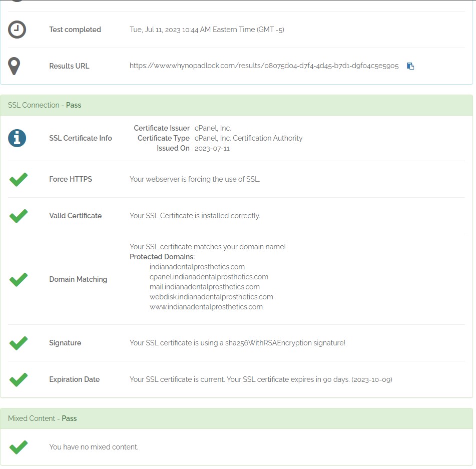This screenshot has width=476, height=469.
Task: Click the green checkmark beside Expiration Date
Action: click(x=19, y=379)
